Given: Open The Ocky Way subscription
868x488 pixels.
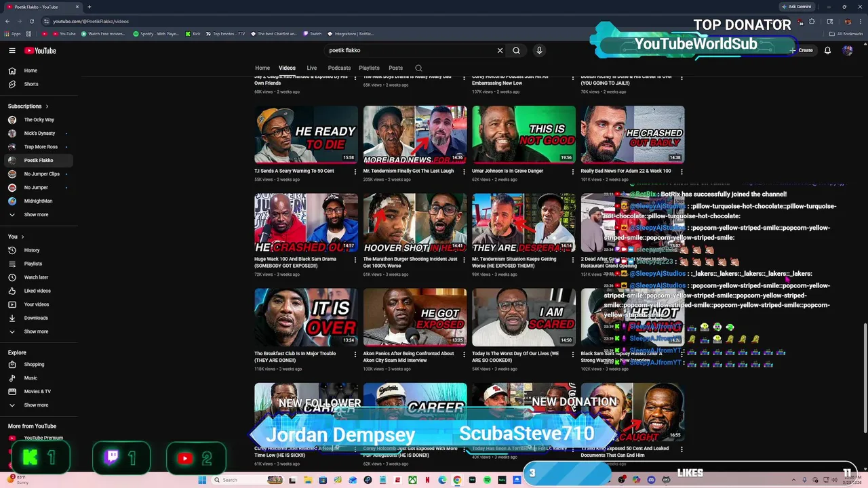Looking at the screenshot, I should [38, 120].
